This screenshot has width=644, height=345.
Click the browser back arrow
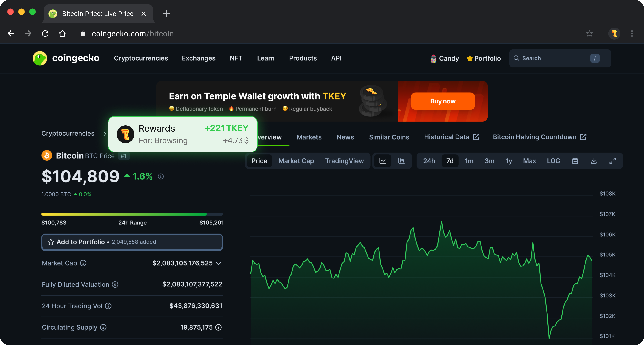(x=11, y=34)
